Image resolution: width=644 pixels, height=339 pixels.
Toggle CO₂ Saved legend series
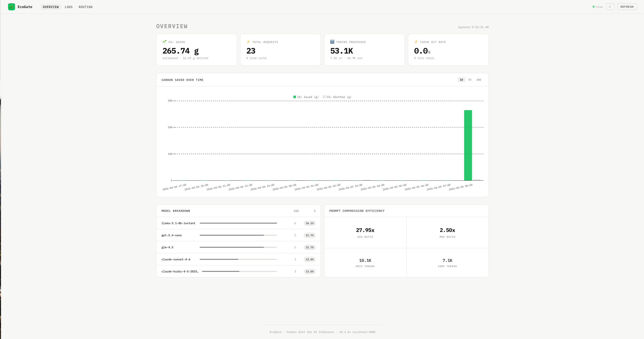point(306,97)
